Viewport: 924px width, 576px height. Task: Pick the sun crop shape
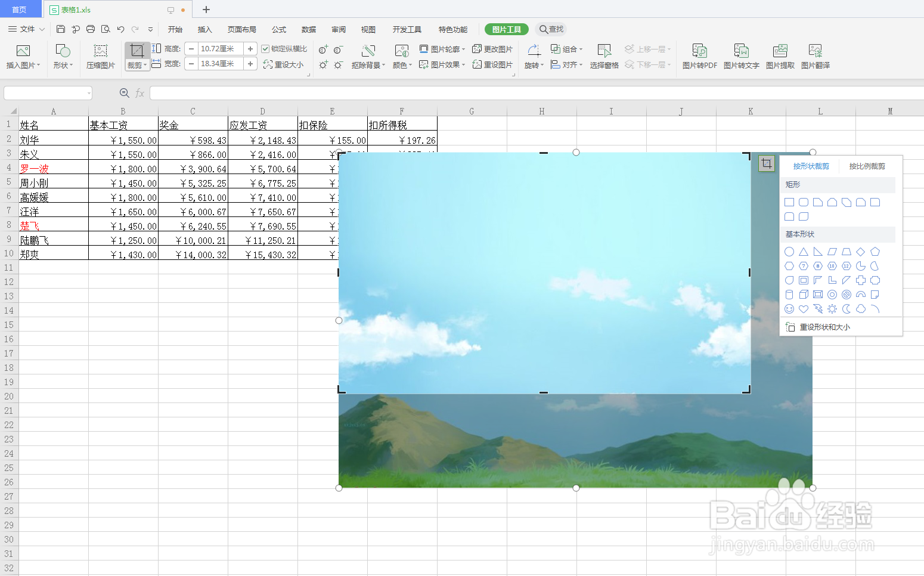[832, 309]
